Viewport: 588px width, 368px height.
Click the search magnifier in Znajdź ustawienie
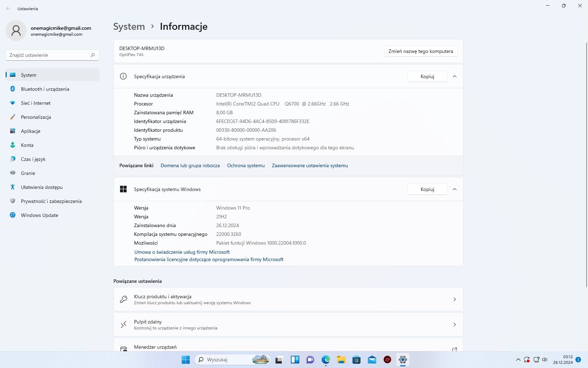click(93, 55)
